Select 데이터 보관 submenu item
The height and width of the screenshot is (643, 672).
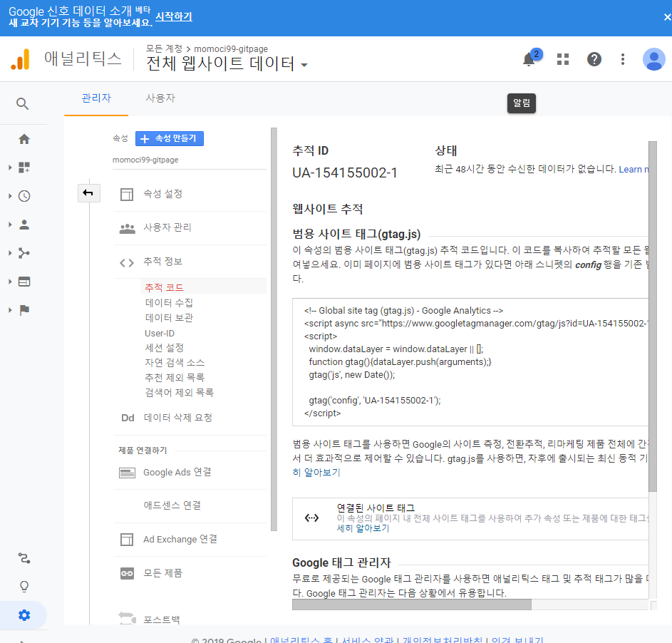[169, 318]
